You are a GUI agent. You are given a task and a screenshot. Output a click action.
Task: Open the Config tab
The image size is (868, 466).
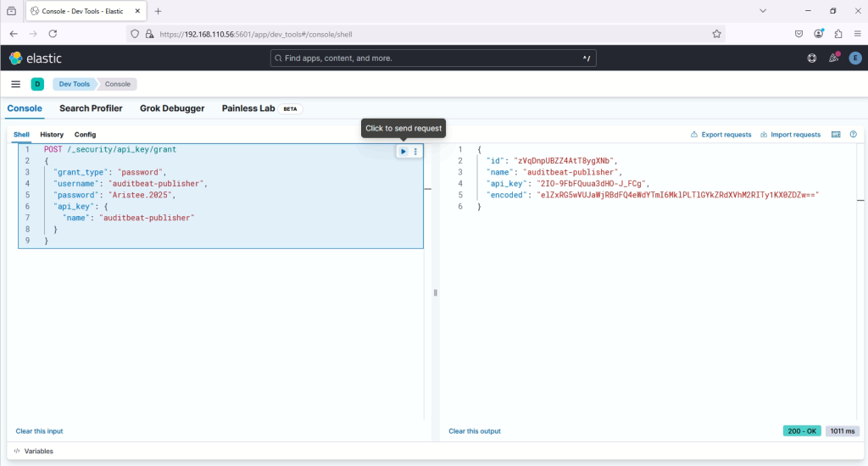(85, 135)
